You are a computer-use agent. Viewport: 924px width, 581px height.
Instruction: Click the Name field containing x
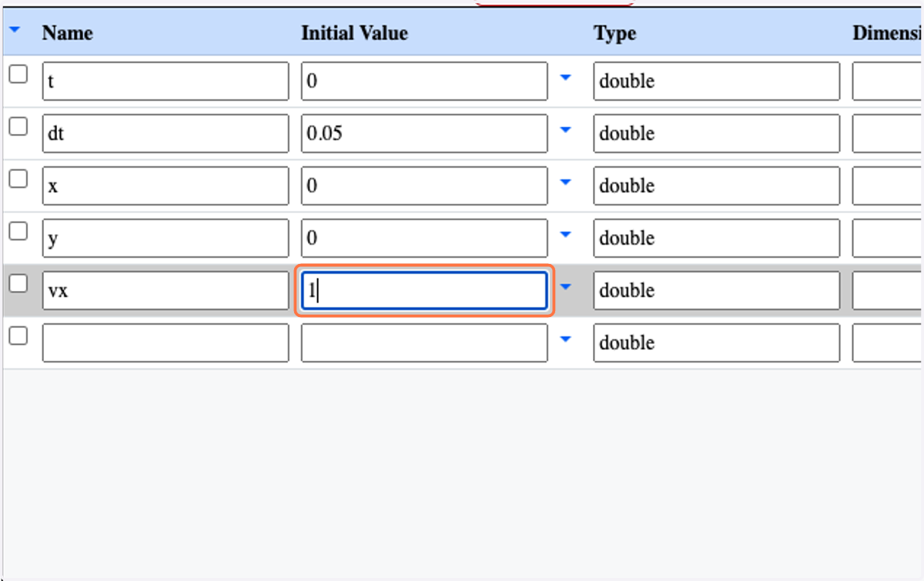coord(166,185)
